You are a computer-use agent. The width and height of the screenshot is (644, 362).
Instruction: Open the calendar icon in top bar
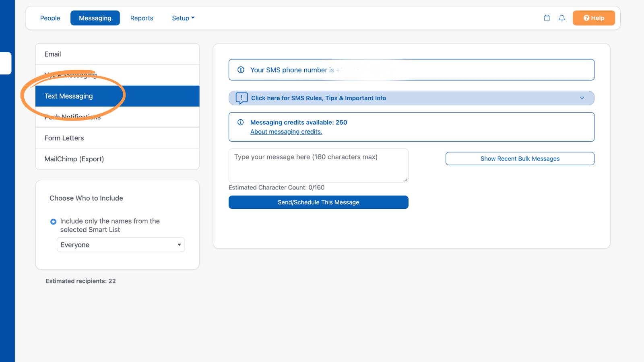tap(547, 18)
